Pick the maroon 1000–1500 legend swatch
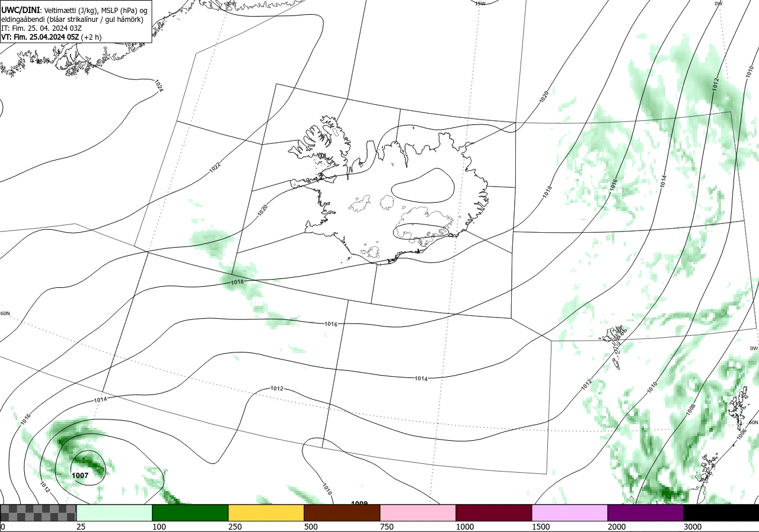Viewport: 759px width, 532px height. click(x=494, y=512)
